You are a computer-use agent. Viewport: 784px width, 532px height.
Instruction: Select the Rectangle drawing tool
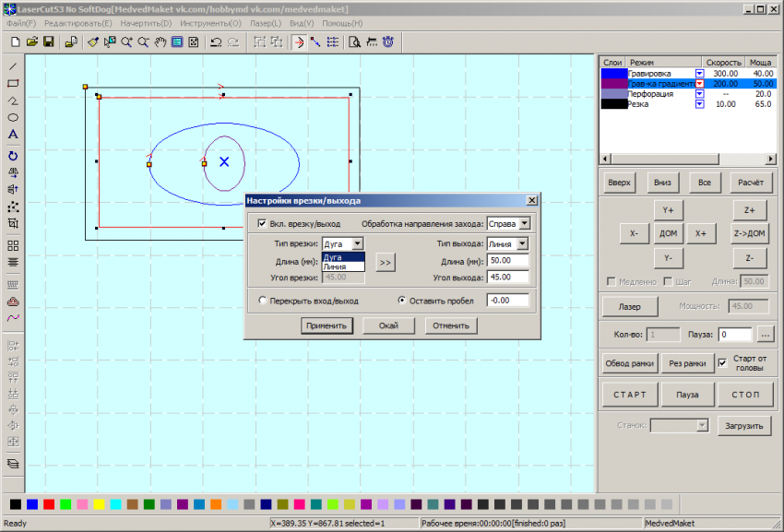[13, 83]
